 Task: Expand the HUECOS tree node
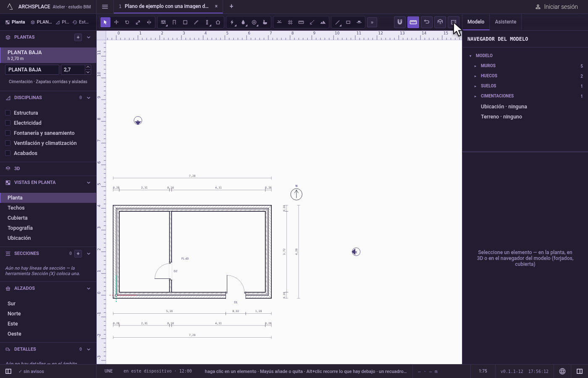click(475, 76)
